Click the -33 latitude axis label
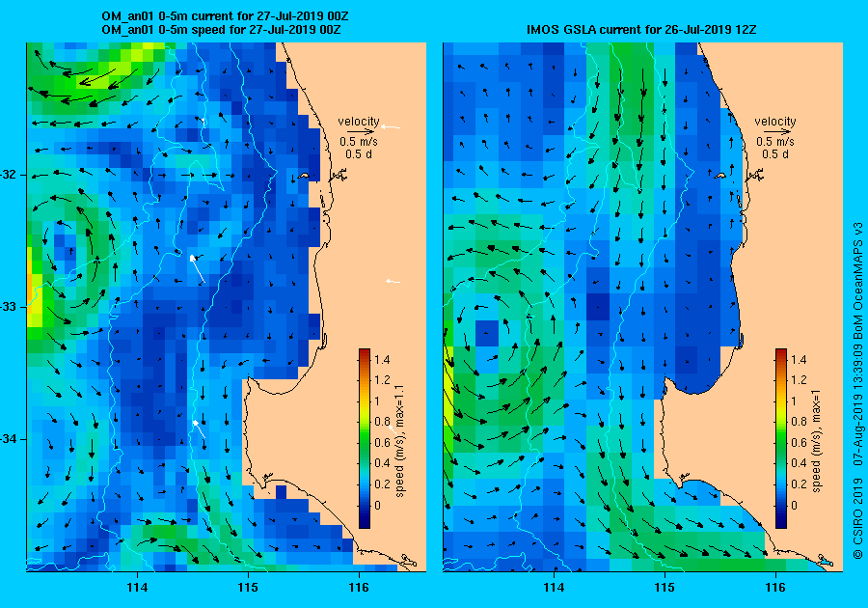The height and width of the screenshot is (608, 868). point(10,307)
